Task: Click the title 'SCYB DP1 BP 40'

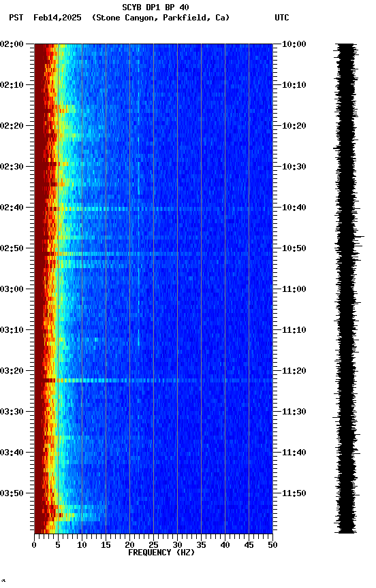Action: point(155,7)
